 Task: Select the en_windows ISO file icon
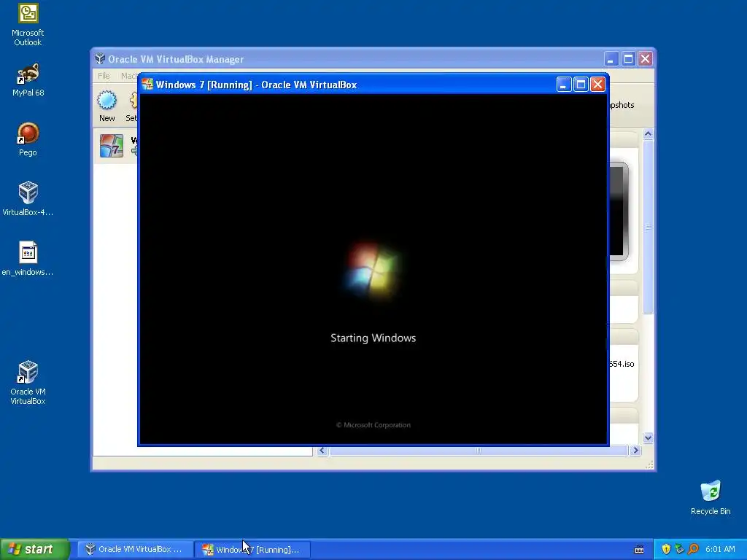28,259
